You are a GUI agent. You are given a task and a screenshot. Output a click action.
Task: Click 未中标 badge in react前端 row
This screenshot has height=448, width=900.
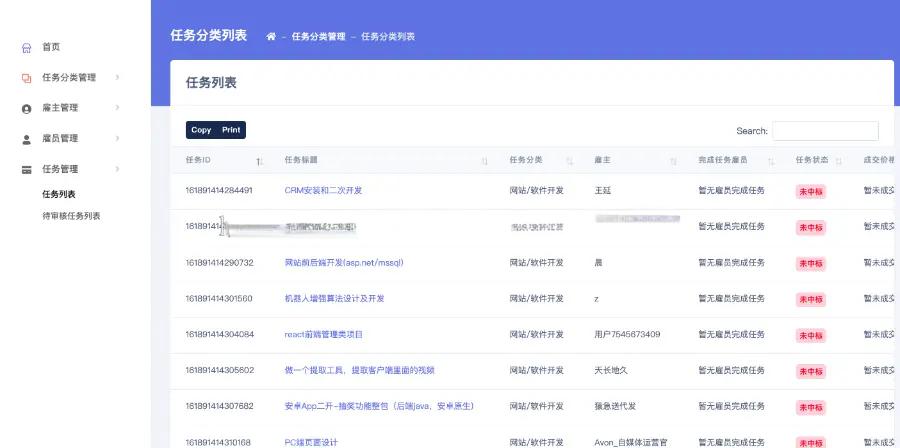tap(810, 336)
